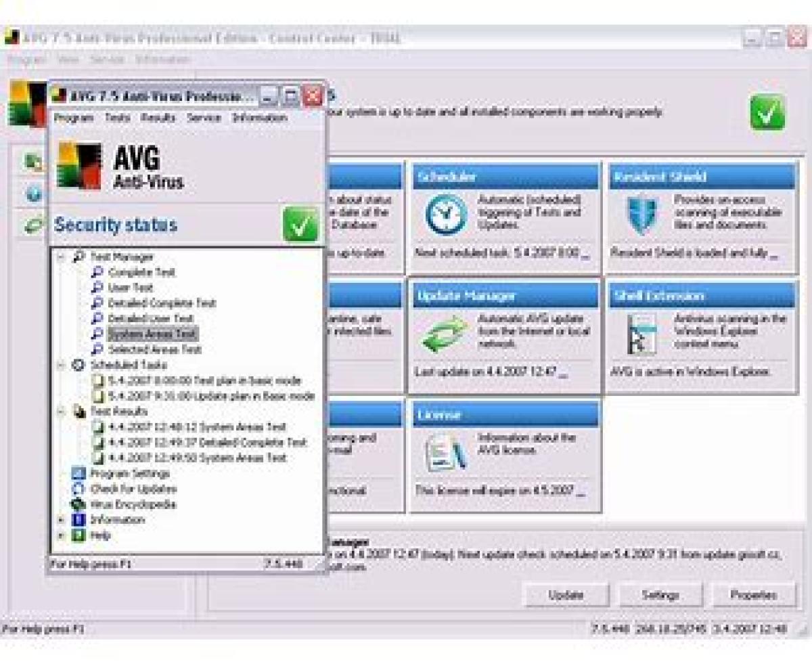The image size is (812, 664).
Task: Open the Tests menu
Action: [117, 118]
